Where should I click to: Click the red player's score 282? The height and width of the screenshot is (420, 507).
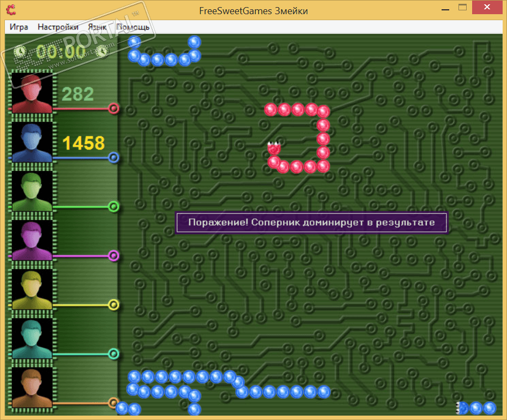[x=77, y=94]
